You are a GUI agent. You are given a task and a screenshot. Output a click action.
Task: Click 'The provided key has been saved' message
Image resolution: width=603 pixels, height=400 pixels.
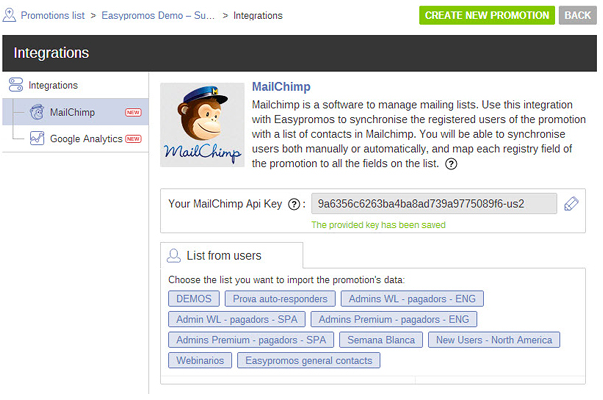[x=378, y=225]
